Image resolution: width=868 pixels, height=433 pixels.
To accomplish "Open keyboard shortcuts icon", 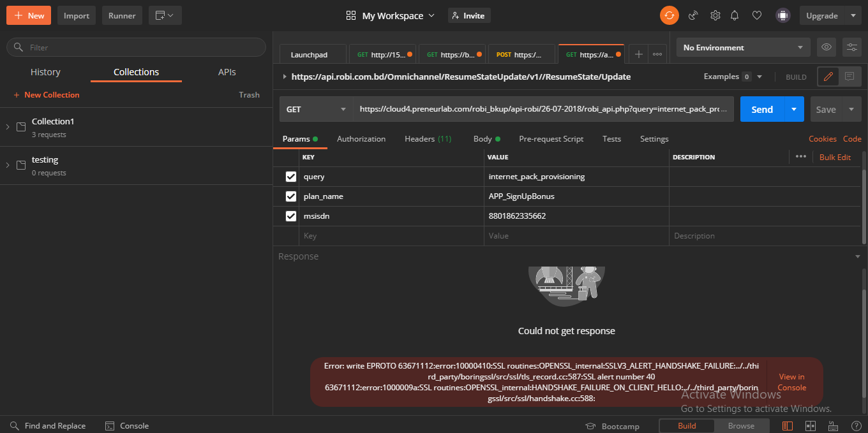I will pyautogui.click(x=833, y=426).
